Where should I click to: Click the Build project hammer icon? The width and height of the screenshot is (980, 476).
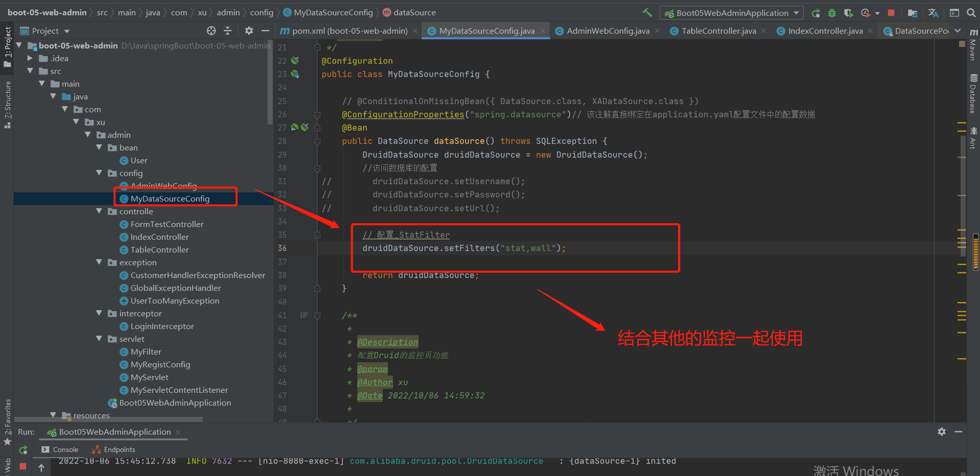(x=647, y=13)
